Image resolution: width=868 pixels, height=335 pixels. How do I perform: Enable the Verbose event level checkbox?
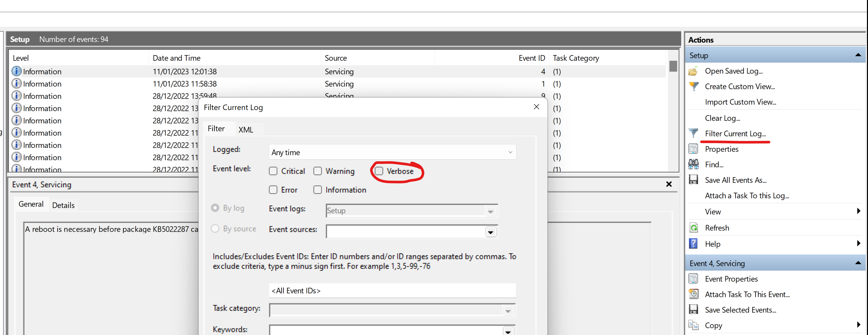click(379, 171)
